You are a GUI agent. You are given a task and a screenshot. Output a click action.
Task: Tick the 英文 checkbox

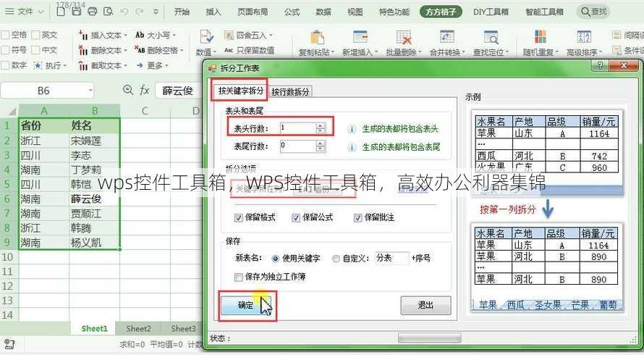[x=35, y=35]
